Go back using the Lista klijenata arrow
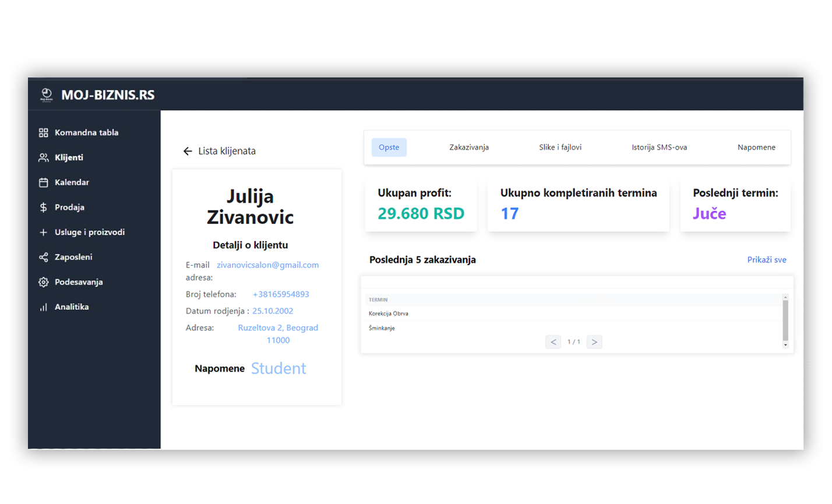This screenshot has width=832, height=504. 188,151
